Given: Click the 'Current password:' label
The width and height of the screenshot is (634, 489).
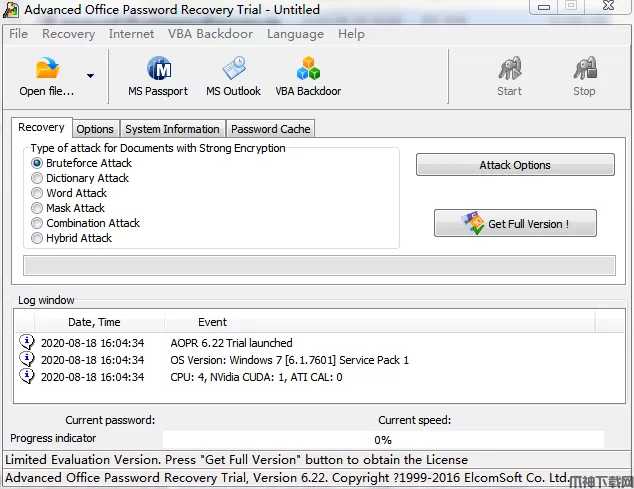Looking at the screenshot, I should [x=110, y=420].
